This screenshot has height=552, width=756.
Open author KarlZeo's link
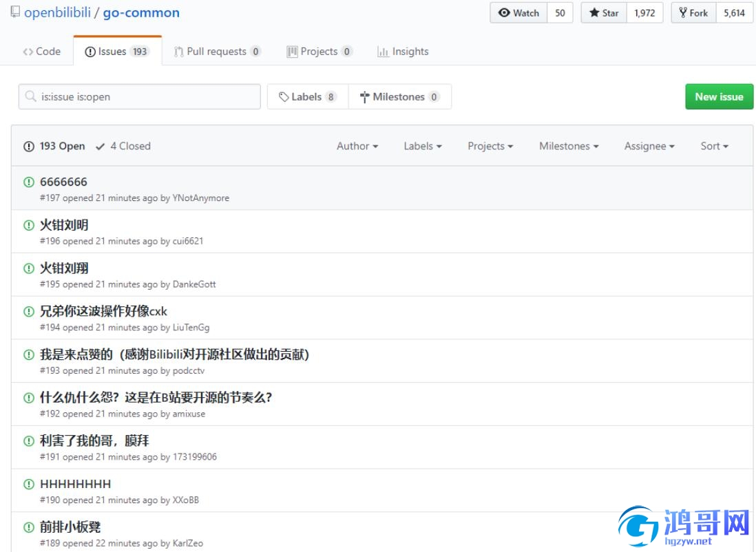tap(187, 543)
